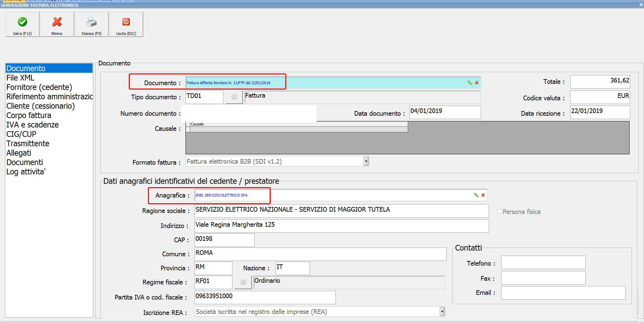Viewport: 644px width, 323px height.
Task: Click the Salva (F12) green checkmark button
Action: (22, 24)
